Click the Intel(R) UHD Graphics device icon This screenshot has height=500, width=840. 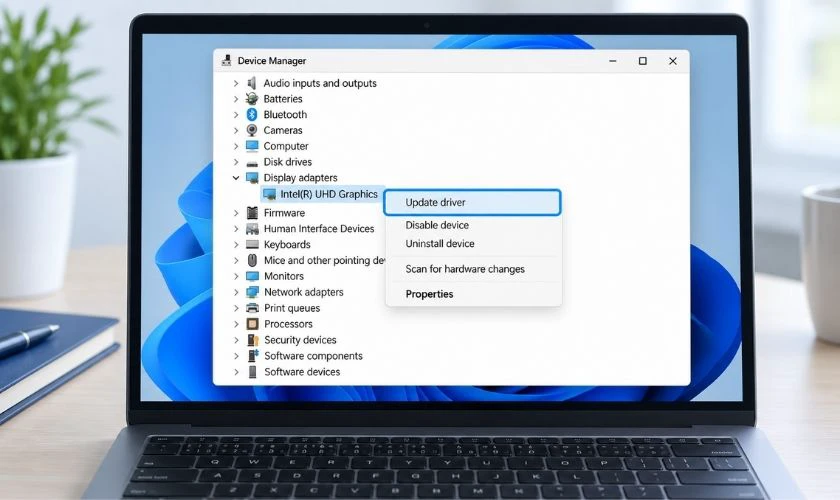point(269,194)
